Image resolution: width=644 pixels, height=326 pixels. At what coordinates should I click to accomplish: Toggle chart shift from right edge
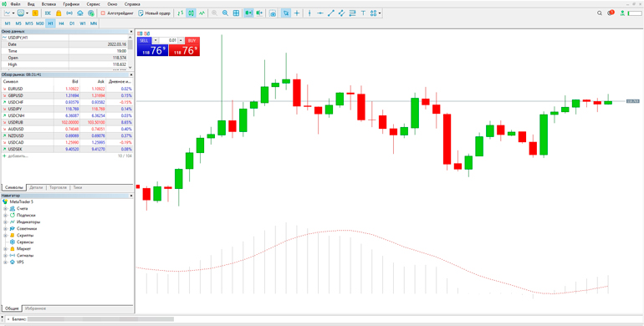(259, 13)
